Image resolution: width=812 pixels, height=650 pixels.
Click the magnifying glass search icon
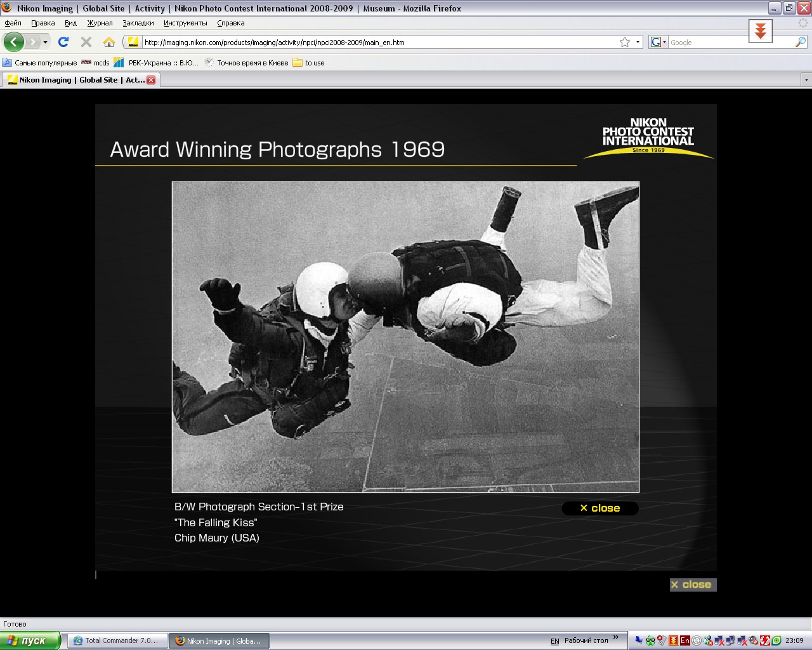(x=801, y=43)
